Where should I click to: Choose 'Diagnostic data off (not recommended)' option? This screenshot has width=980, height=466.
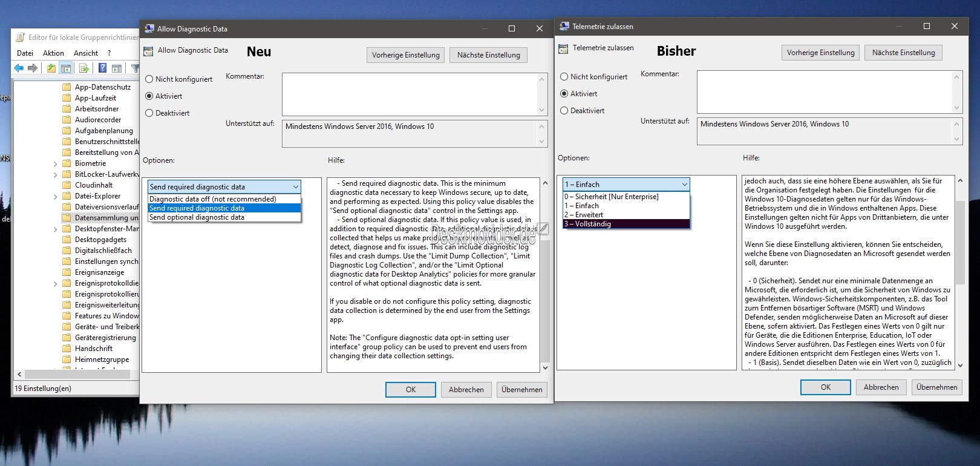(224, 199)
